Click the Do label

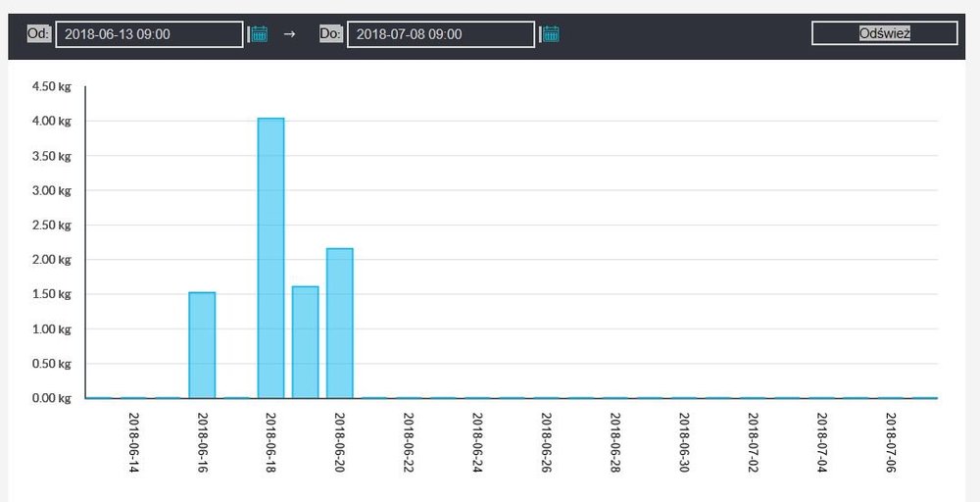coord(330,33)
